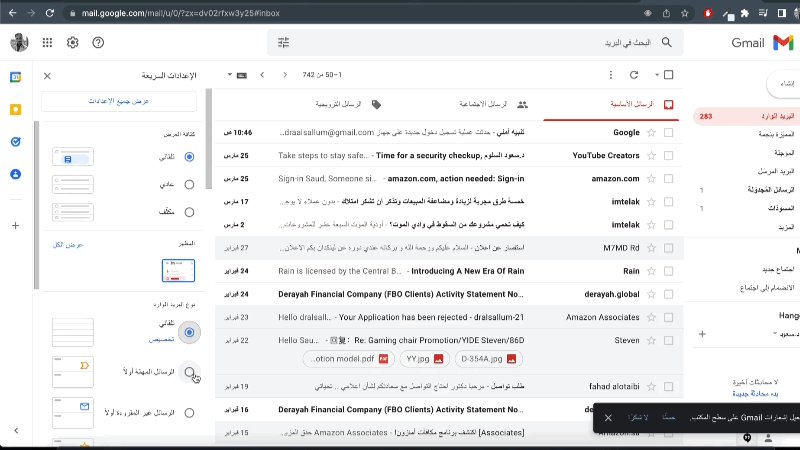This screenshot has width=800, height=450.
Task: Select Default inbox type radio
Action: [189, 333]
